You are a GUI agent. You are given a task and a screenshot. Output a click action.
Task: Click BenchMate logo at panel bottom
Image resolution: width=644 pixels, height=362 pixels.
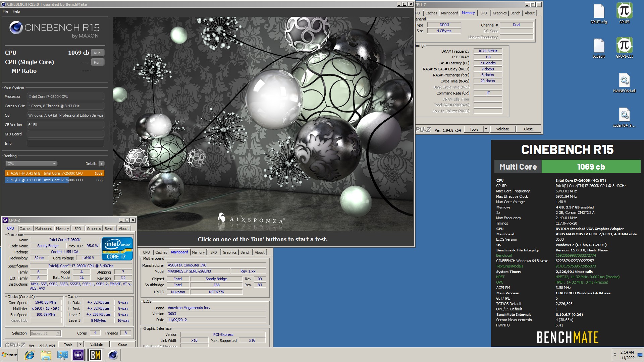point(568,337)
